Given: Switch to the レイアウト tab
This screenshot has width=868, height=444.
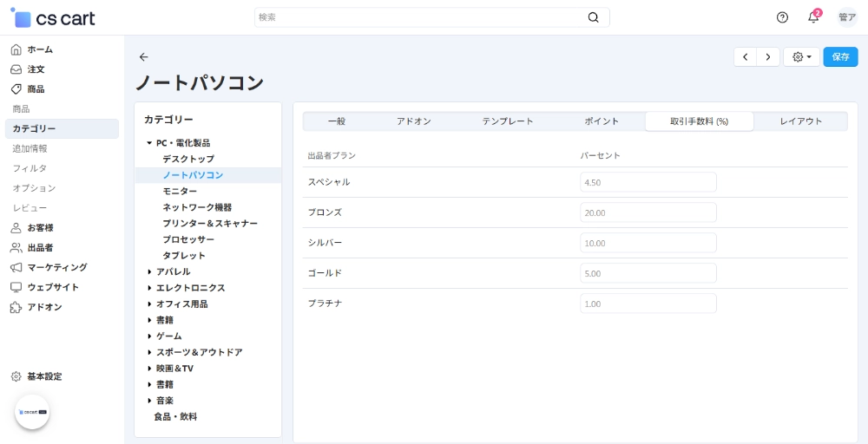Looking at the screenshot, I should pyautogui.click(x=800, y=121).
